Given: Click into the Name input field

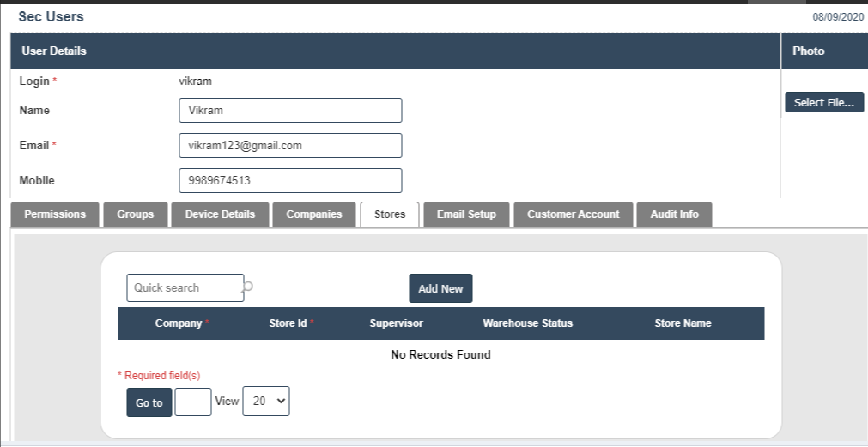Looking at the screenshot, I should [290, 111].
